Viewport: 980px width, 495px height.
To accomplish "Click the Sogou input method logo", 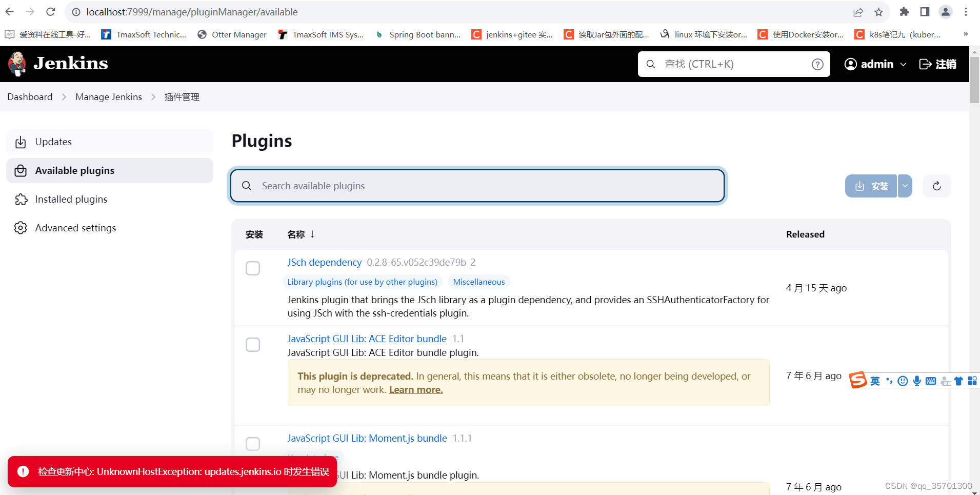I will (857, 381).
